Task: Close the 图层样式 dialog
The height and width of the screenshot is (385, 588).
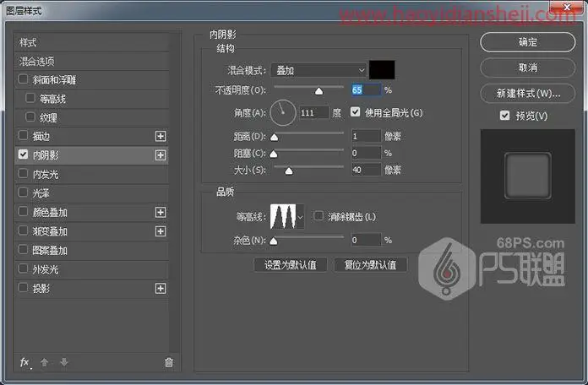Action: [567, 7]
